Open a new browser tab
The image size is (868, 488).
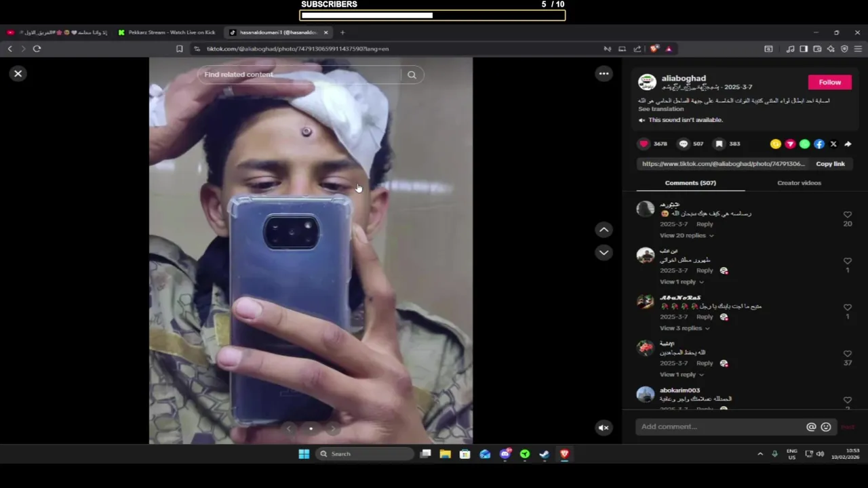click(342, 33)
